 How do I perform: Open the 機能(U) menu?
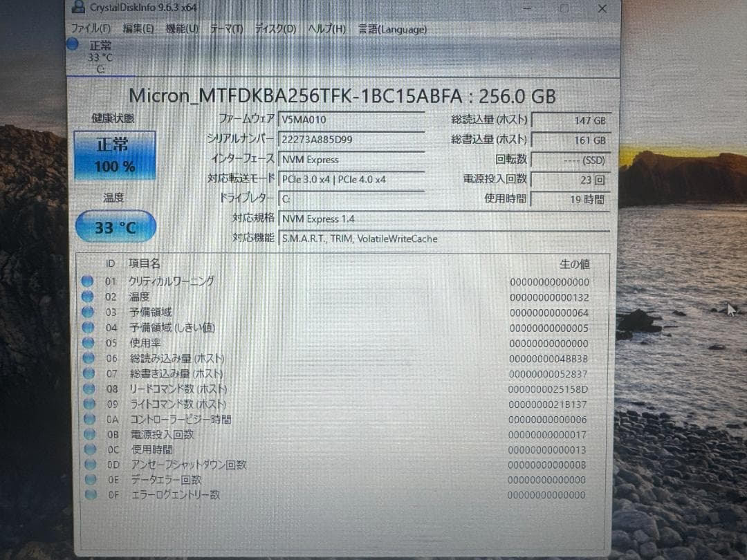click(x=181, y=29)
